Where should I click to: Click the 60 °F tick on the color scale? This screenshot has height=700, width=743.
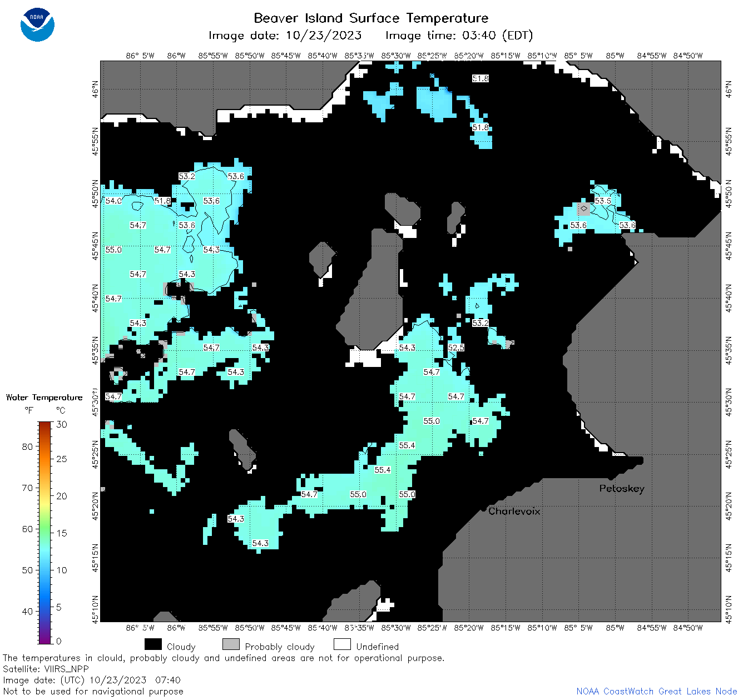point(27,529)
